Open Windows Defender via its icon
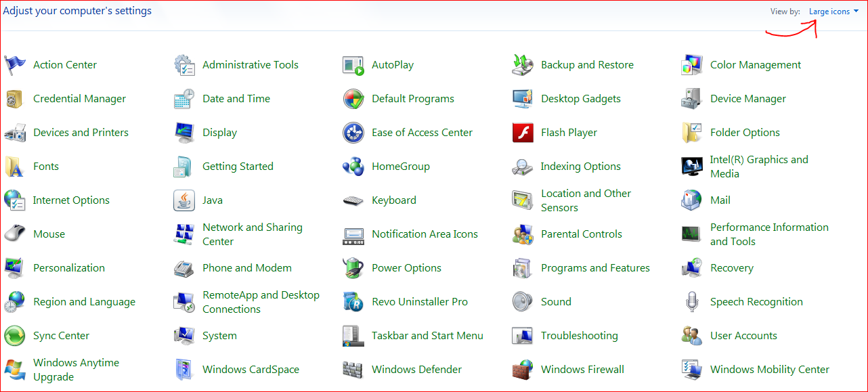The image size is (868, 392). click(x=353, y=369)
